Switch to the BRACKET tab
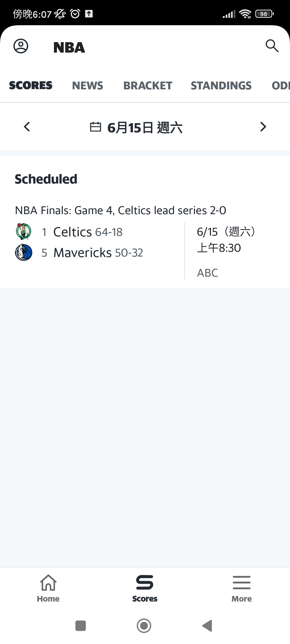 [x=148, y=86]
